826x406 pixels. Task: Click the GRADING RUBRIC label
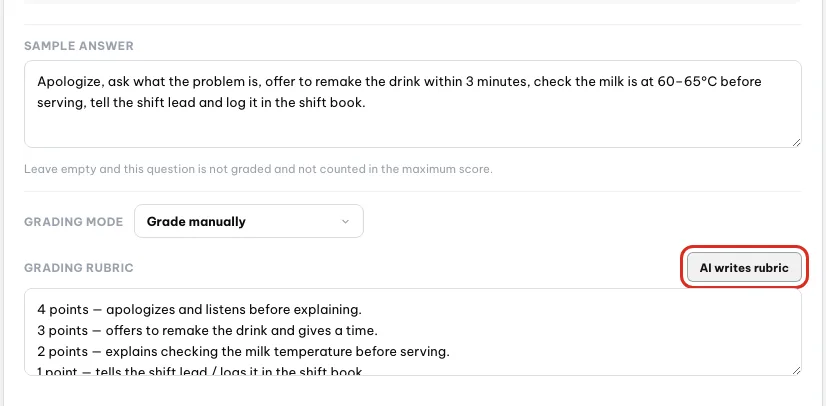coord(79,268)
